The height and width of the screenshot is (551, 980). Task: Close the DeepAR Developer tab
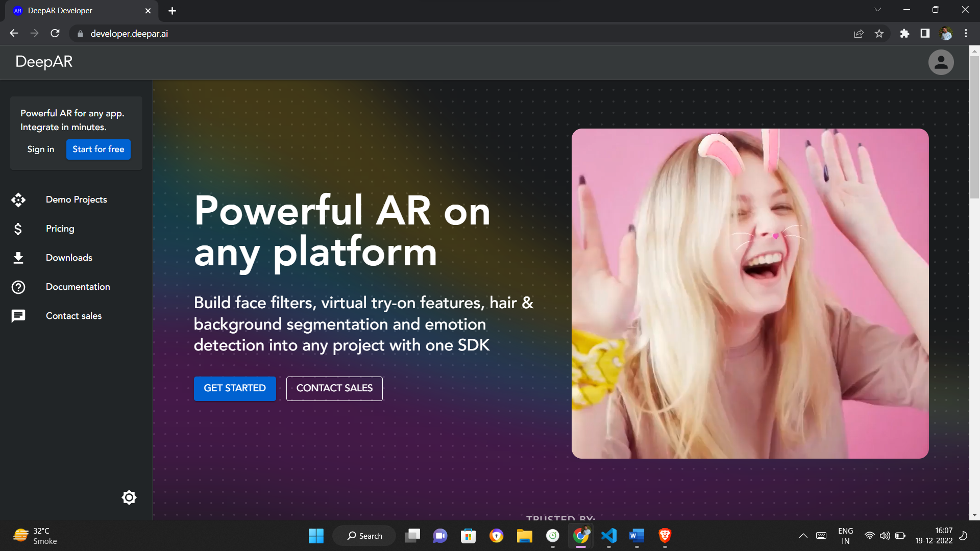pos(148,11)
